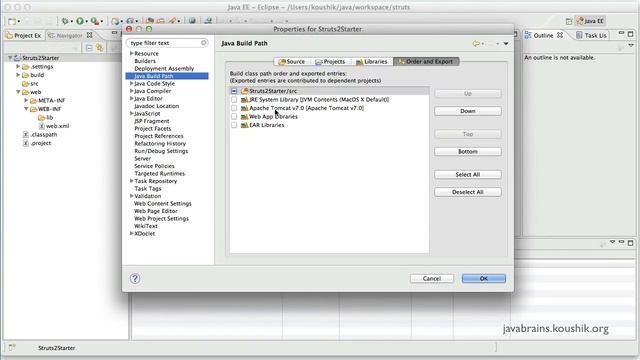Toggle the Struts2Starter/src export checkbox
The width and height of the screenshot is (640, 360).
[234, 91]
